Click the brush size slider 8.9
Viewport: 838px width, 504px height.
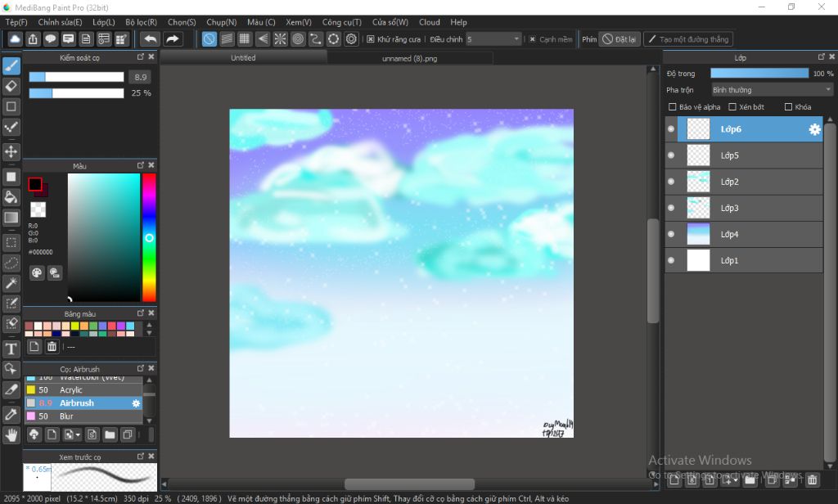[x=76, y=77]
